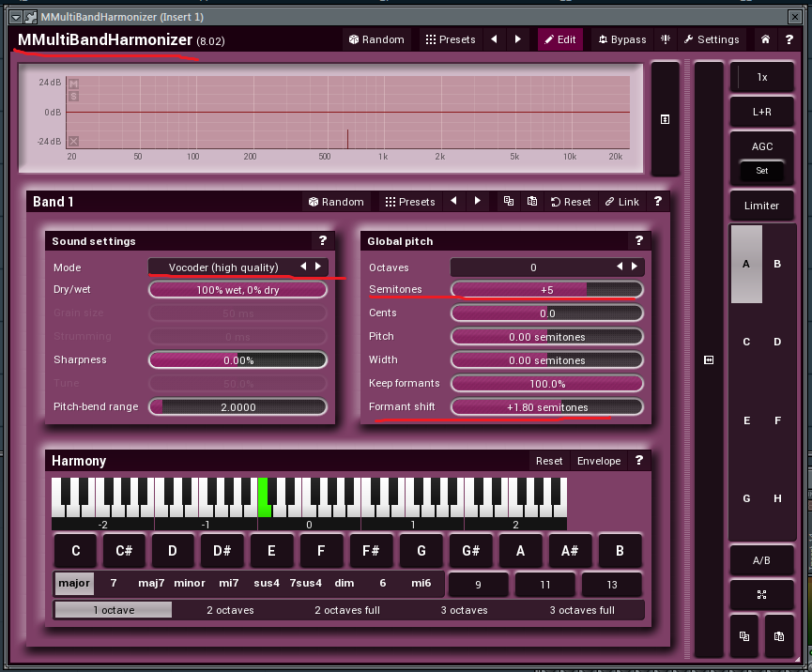Open Sound settings help question mark
The width and height of the screenshot is (812, 672).
pos(323,241)
